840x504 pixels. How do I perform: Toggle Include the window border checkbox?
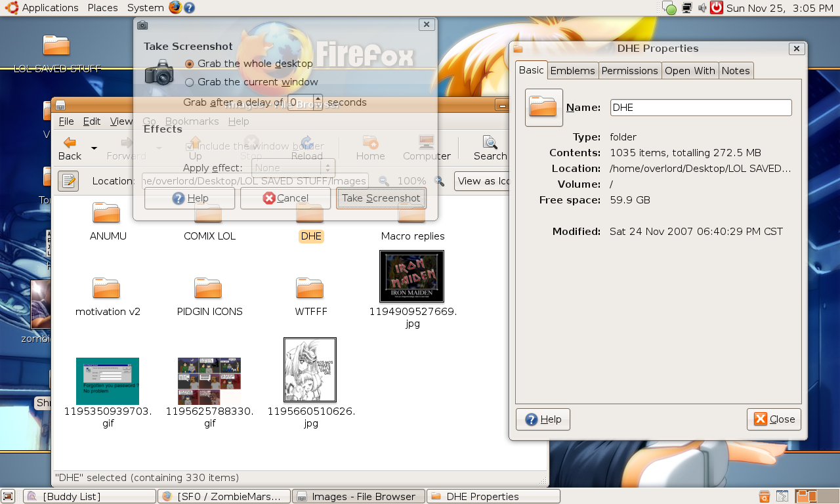[255, 146]
